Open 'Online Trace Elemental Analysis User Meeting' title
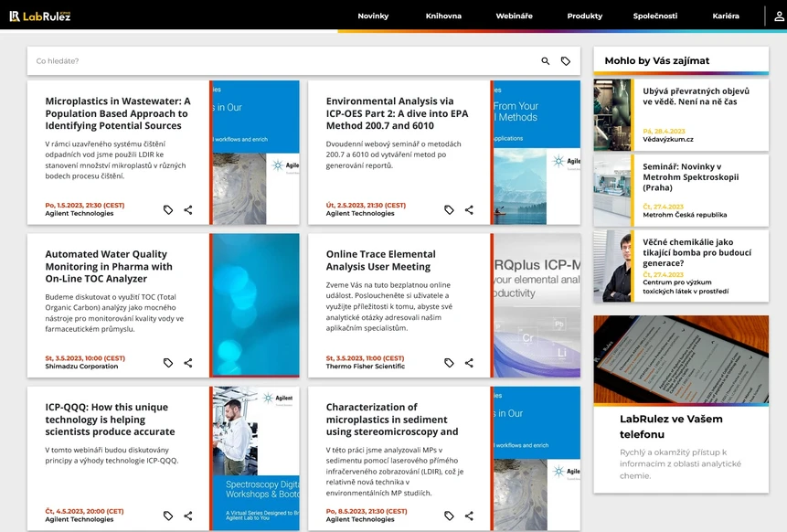Screen dimensions: 787x532 click(x=381, y=261)
